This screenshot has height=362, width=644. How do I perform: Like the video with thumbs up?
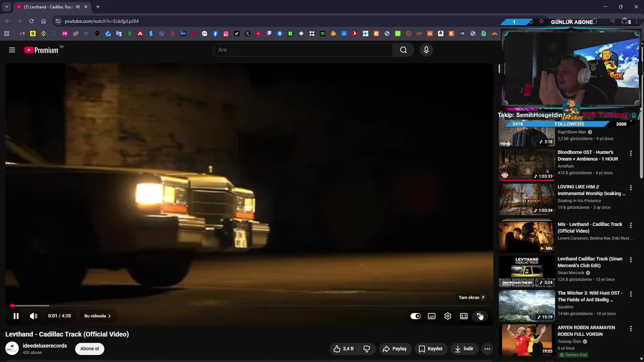coord(343,348)
